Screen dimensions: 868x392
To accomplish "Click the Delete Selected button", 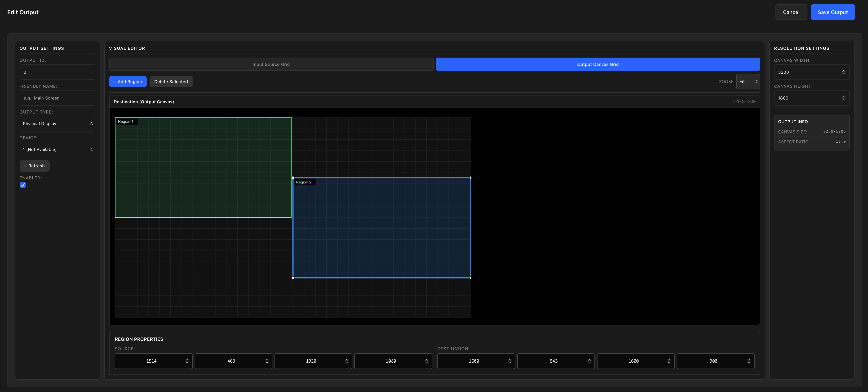I will (x=171, y=81).
